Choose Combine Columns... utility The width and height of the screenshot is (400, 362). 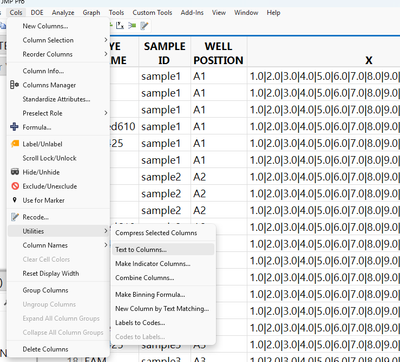coord(163,277)
